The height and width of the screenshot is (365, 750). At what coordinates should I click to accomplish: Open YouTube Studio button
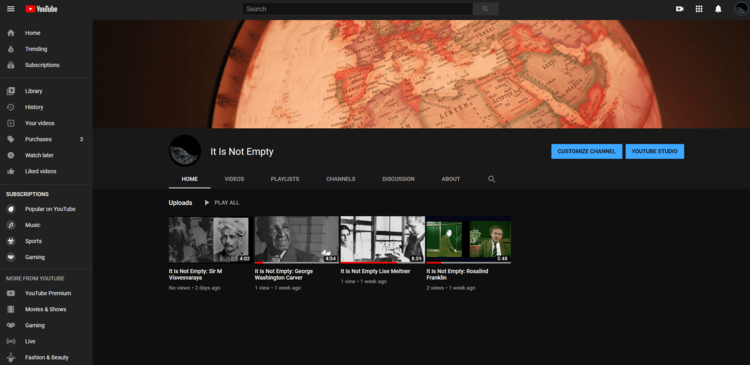pos(654,151)
